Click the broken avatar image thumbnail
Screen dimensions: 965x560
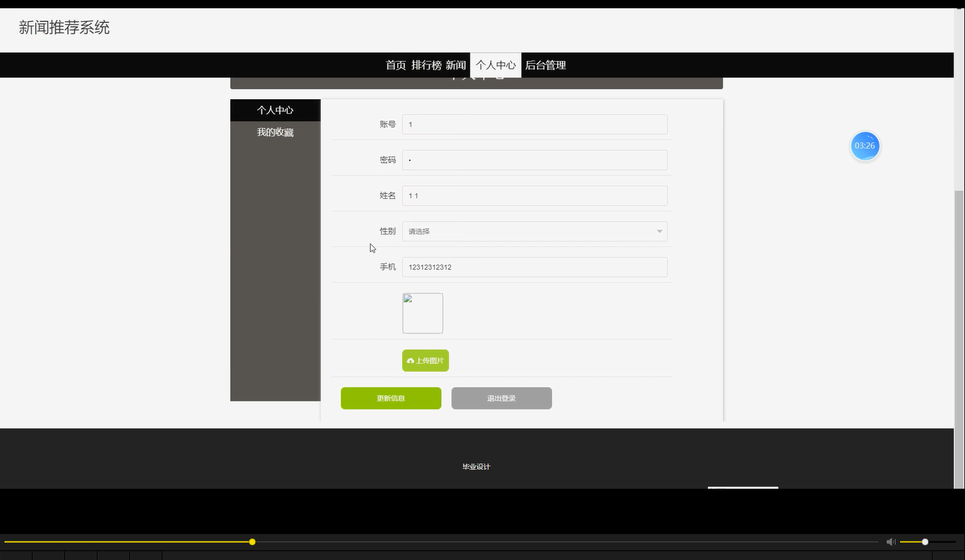(423, 313)
